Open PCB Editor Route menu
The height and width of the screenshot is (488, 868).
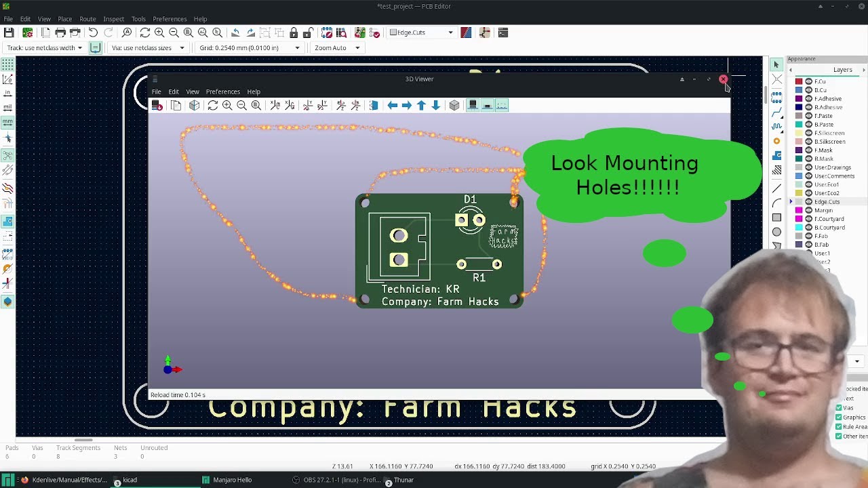(x=87, y=19)
